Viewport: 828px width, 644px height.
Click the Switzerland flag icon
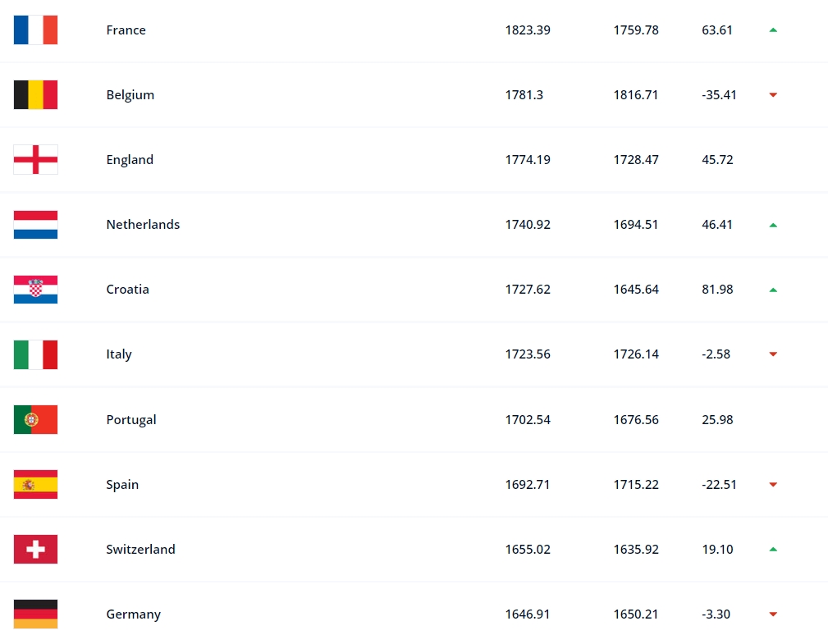[35, 549]
